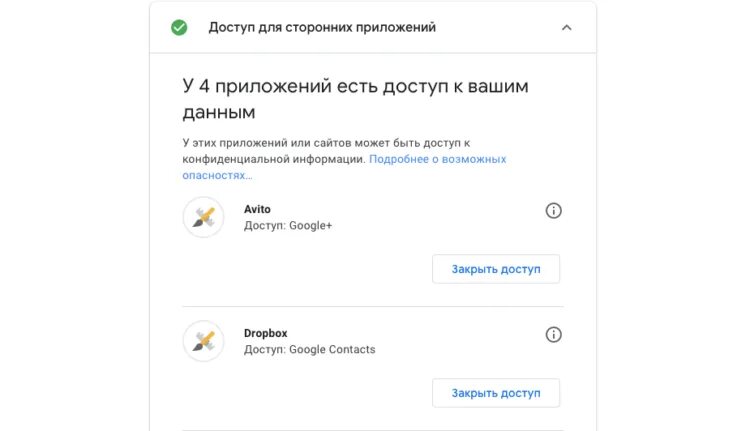This screenshot has width=750, height=431.
Task: Click the 'конфиденциальной информации' text
Action: tap(273, 159)
